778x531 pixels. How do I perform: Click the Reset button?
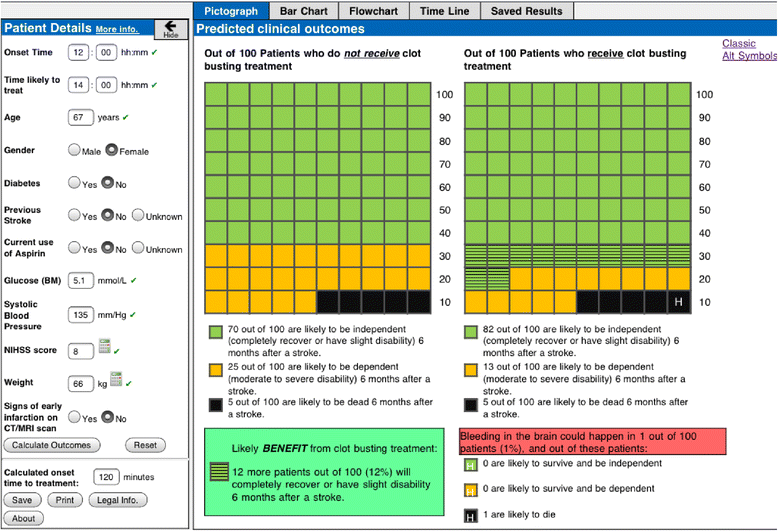145,445
